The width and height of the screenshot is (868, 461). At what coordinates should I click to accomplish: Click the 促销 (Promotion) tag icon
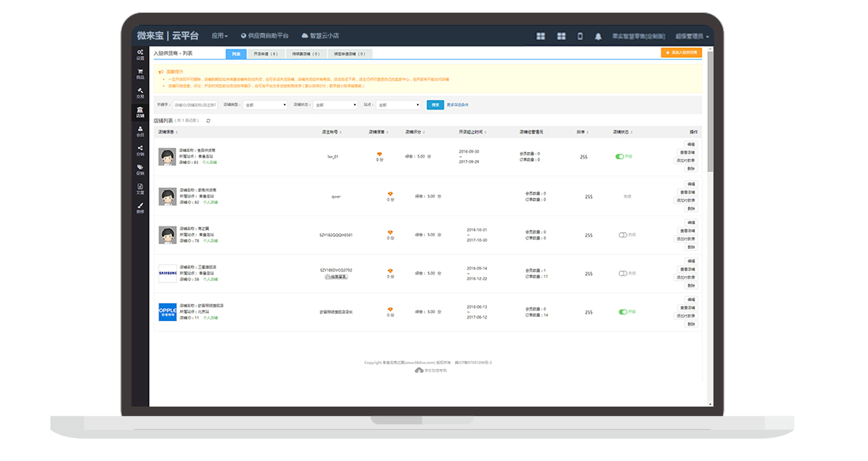click(x=140, y=169)
